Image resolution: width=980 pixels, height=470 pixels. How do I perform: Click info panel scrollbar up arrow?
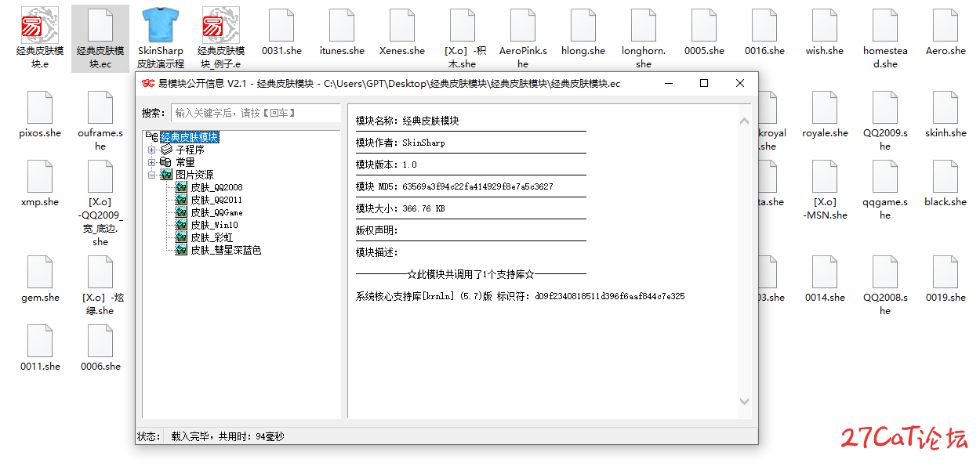click(x=745, y=121)
